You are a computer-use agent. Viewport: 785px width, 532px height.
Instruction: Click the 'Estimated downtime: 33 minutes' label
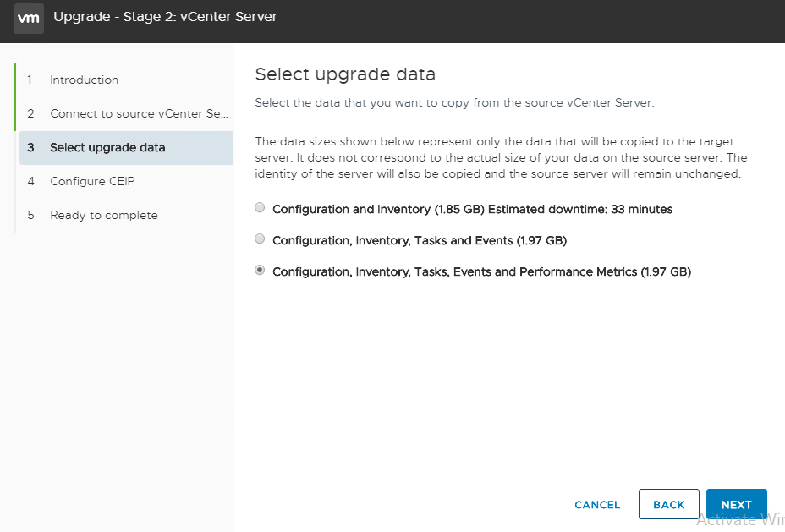point(580,209)
